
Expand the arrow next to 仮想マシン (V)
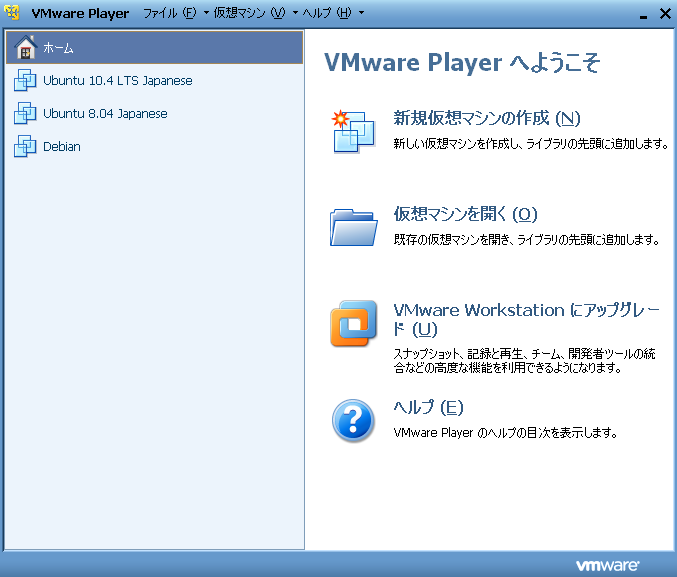295,13
